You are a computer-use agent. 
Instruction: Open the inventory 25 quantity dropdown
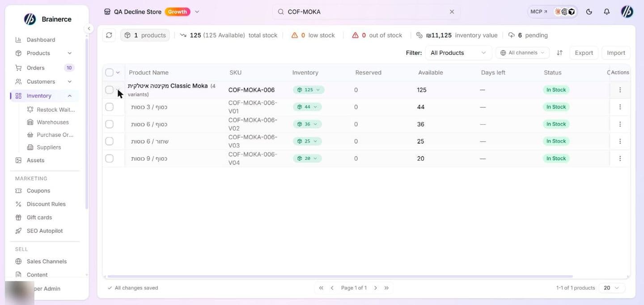click(307, 141)
